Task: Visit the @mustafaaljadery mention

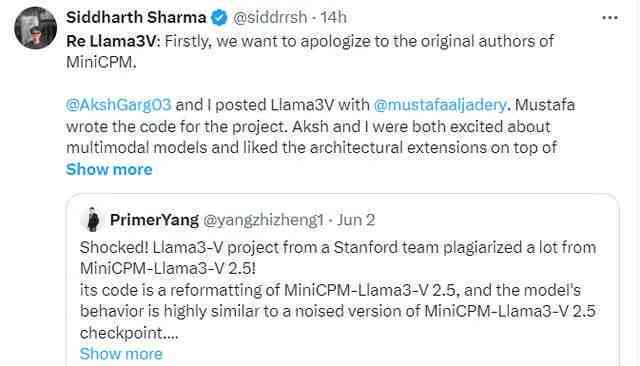Action: click(x=440, y=105)
